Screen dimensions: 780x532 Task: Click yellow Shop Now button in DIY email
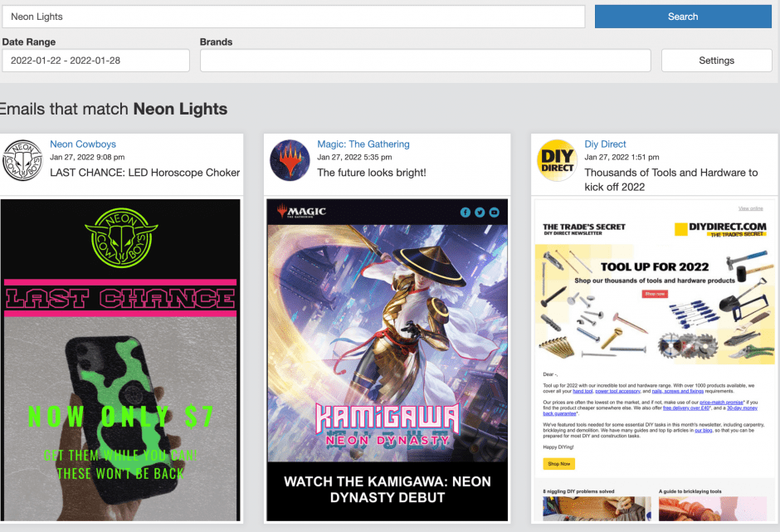tap(558, 464)
